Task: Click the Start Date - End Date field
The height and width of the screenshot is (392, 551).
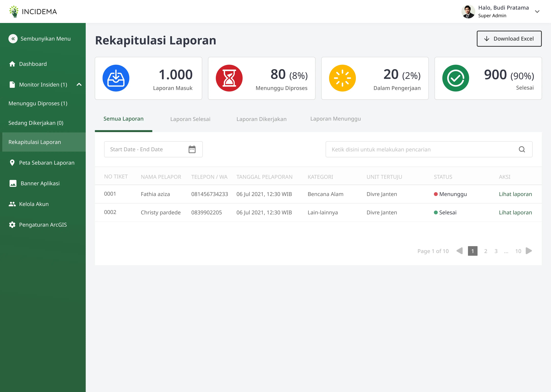Action: (153, 149)
